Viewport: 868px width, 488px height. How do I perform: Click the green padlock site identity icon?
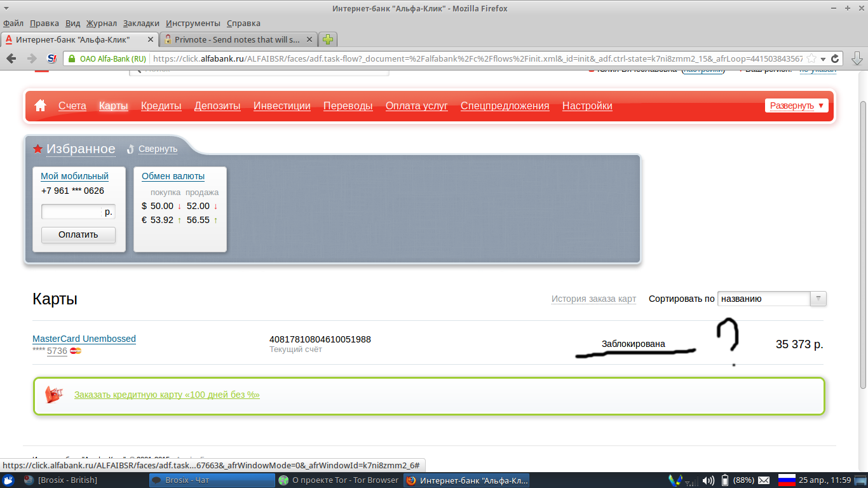point(71,58)
